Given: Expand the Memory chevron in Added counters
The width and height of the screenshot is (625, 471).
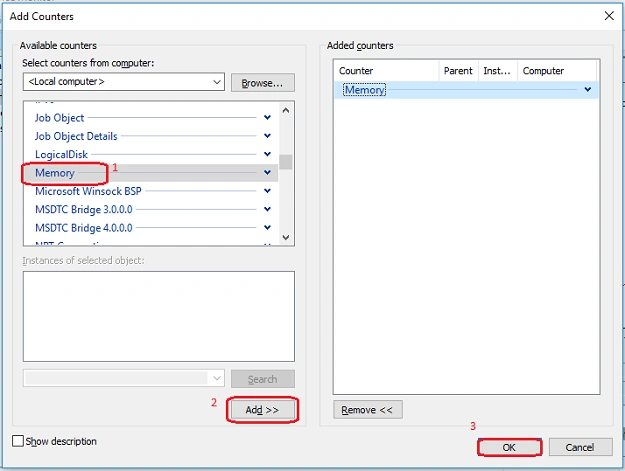Looking at the screenshot, I should pos(588,90).
